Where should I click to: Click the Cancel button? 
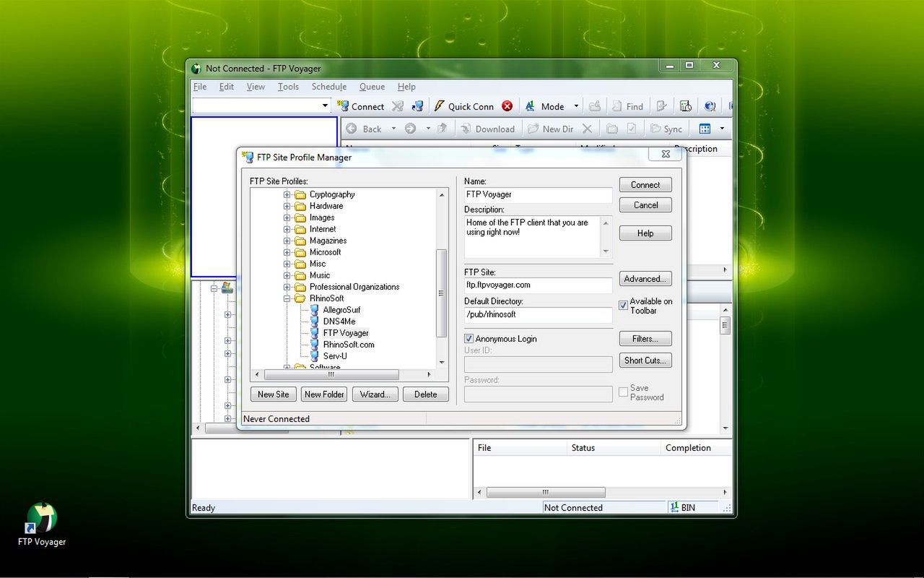645,205
